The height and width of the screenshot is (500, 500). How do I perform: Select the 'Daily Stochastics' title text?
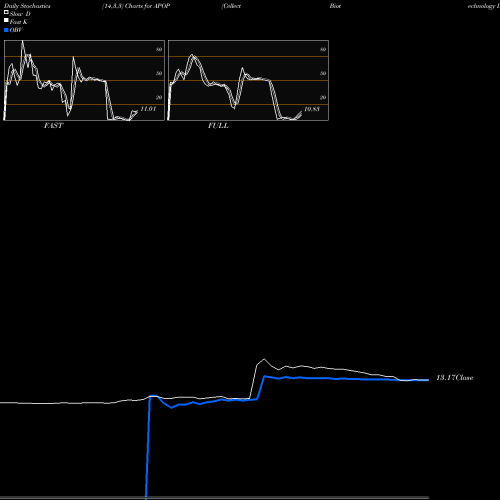(27, 6)
